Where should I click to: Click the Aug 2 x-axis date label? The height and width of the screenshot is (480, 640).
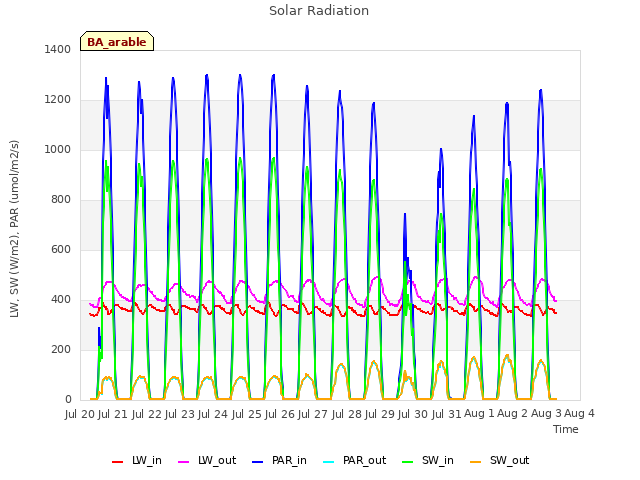pos(513,414)
